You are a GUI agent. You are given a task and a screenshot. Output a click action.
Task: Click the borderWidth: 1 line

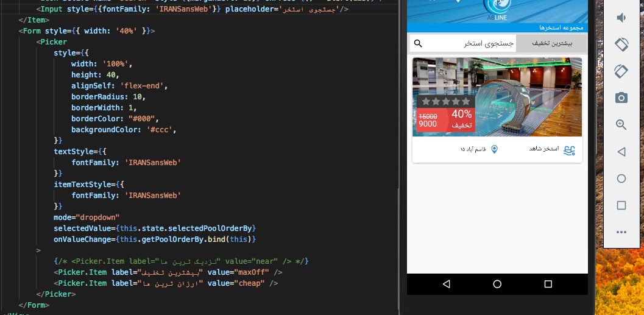point(104,108)
